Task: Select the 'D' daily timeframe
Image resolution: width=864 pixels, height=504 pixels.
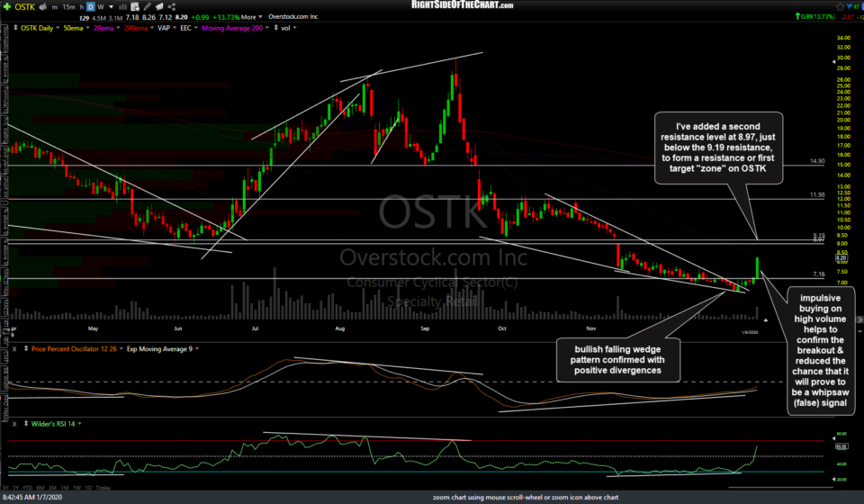Action: pos(91,7)
